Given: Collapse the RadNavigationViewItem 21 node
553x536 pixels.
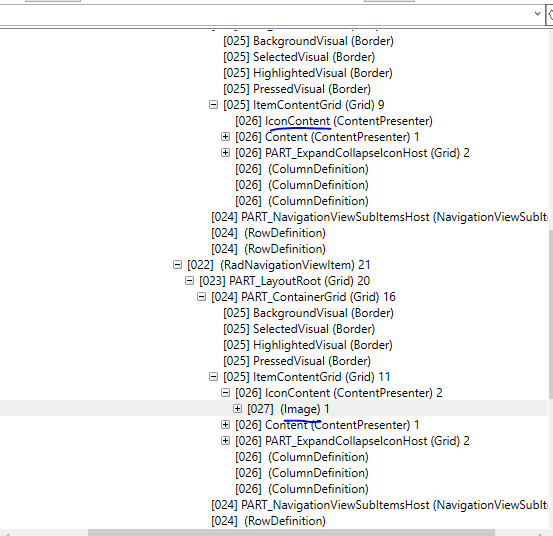Looking at the screenshot, I should pos(177,265).
